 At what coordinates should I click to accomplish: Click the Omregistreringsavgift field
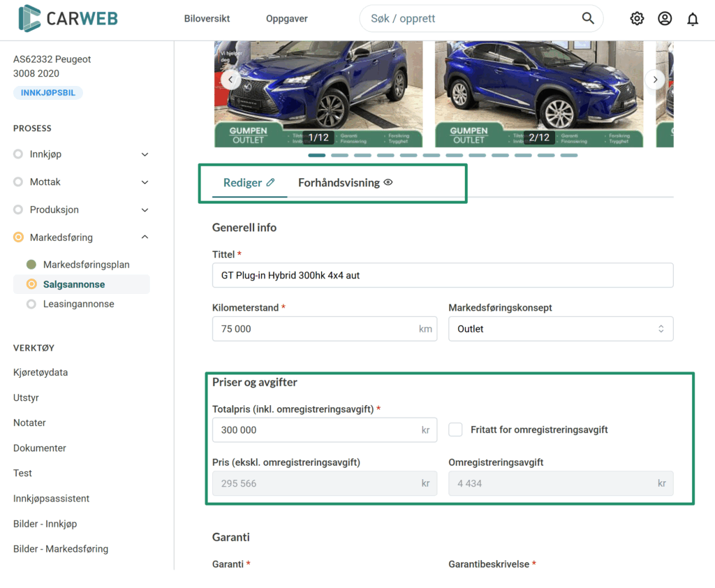561,483
